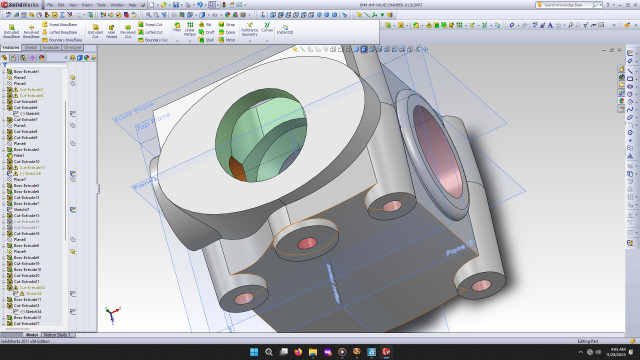The height and width of the screenshot is (360, 640).
Task: Choose the Wrap feature tool
Action: pos(227,24)
